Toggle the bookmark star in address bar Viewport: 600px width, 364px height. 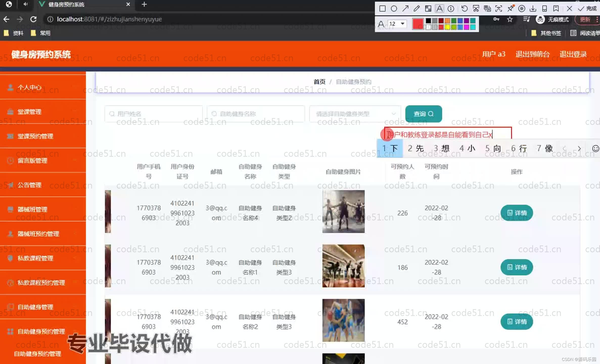point(510,19)
